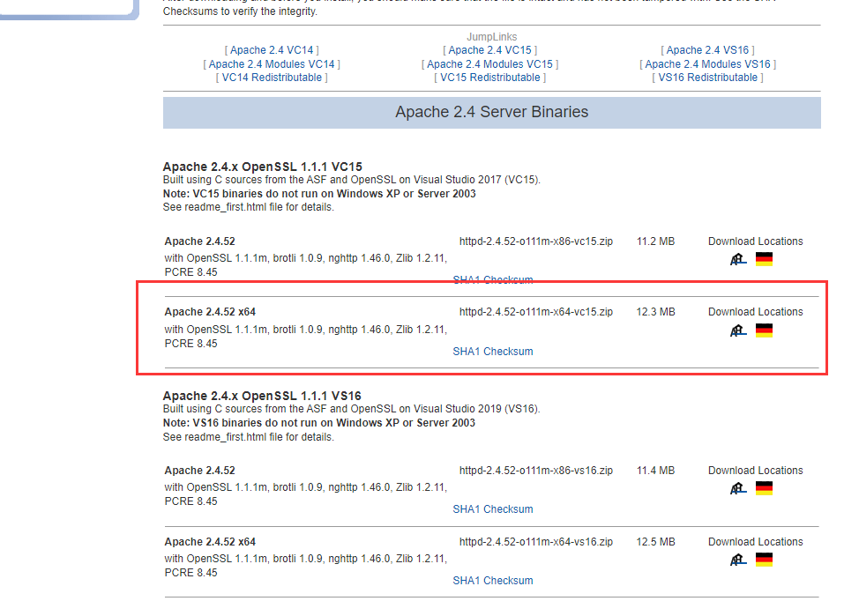Click the file name httpd-2.4.52-o111m-x86-vs16.zip
This screenshot has width=859, height=616.
(536, 471)
